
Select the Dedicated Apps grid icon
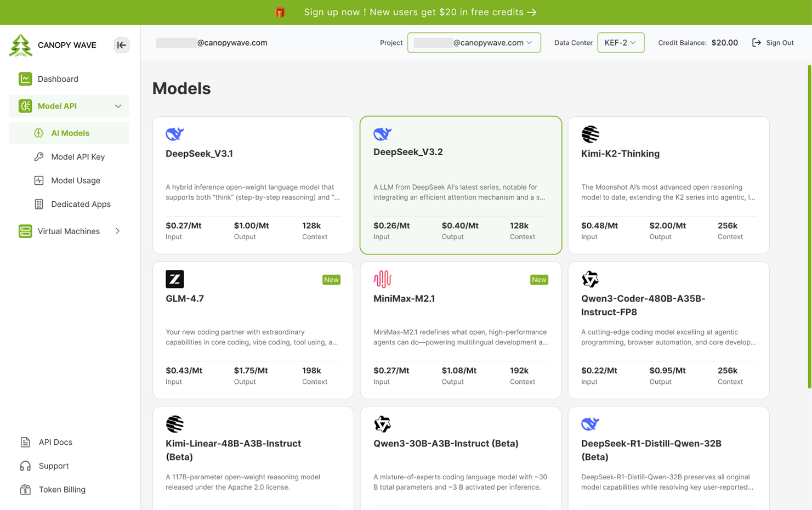(38, 204)
